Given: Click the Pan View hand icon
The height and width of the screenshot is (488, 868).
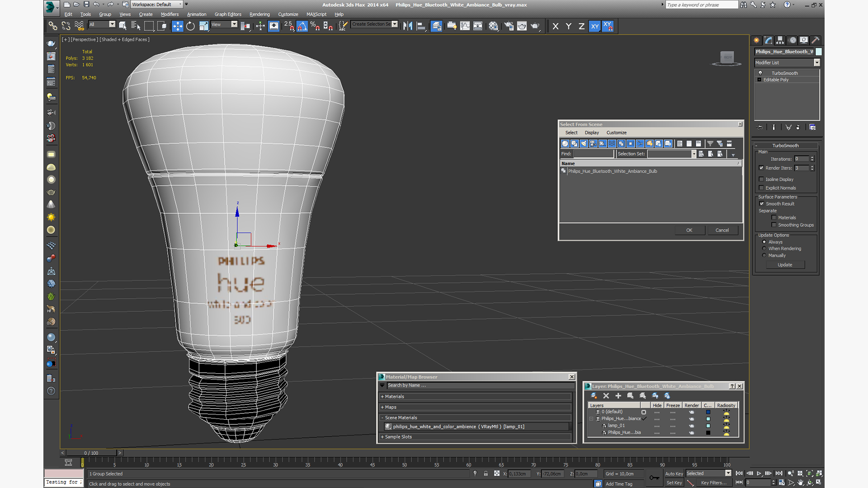Looking at the screenshot, I should click(x=801, y=483).
